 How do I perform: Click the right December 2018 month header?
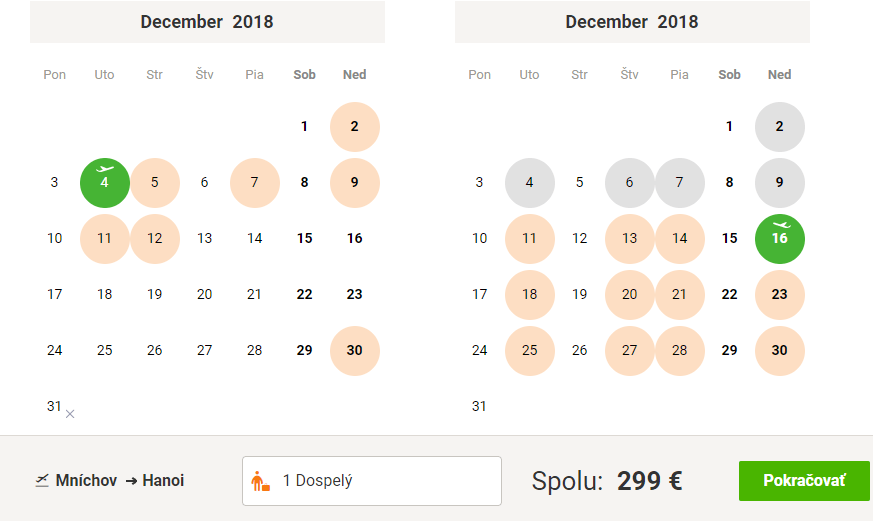click(x=632, y=22)
